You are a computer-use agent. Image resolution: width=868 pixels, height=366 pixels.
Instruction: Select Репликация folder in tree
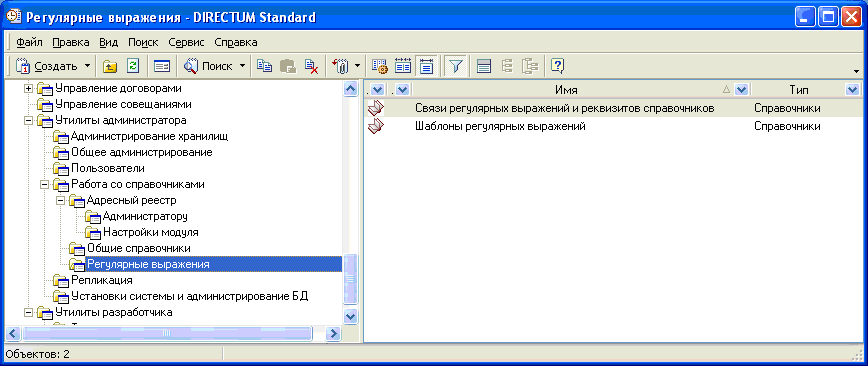101,280
